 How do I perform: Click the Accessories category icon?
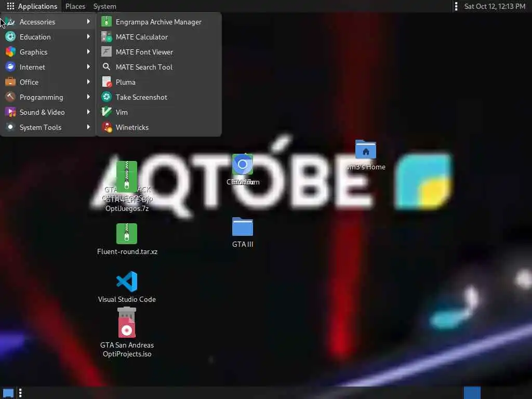[x=10, y=22]
